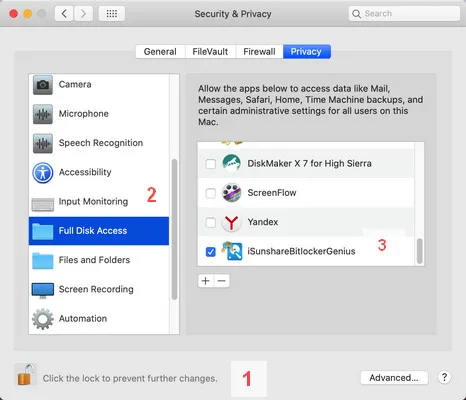This screenshot has width=466, height=400.
Task: Click the privacy category list scrollbar
Action: [x=174, y=229]
